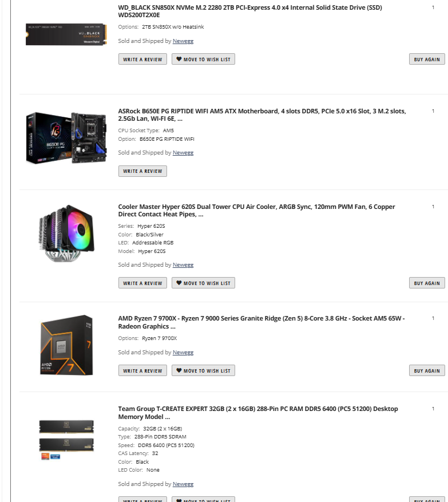Buy the WD_BLACK SN850X SSD again
Viewport: 448px width, 502px height.
point(427,59)
